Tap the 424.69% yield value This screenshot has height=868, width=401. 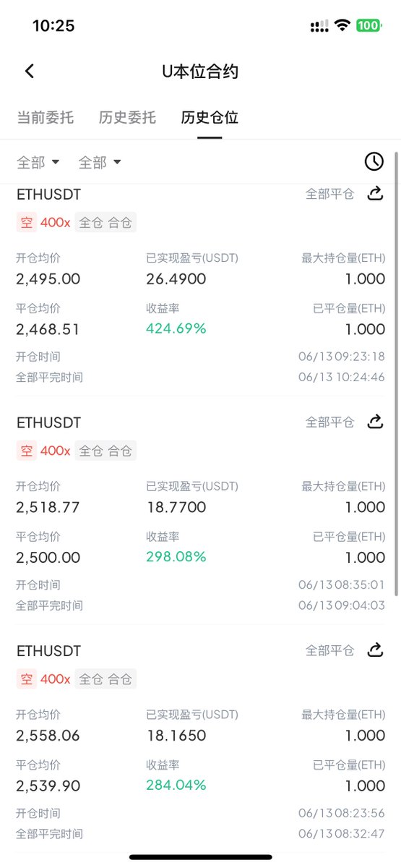coord(176,328)
